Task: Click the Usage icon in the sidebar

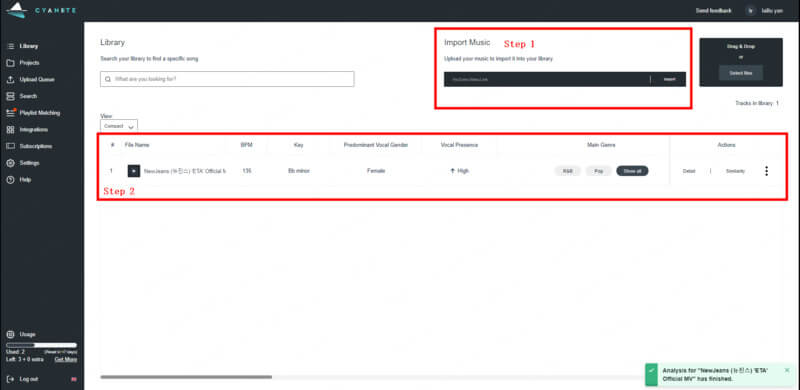Action: (x=10, y=334)
